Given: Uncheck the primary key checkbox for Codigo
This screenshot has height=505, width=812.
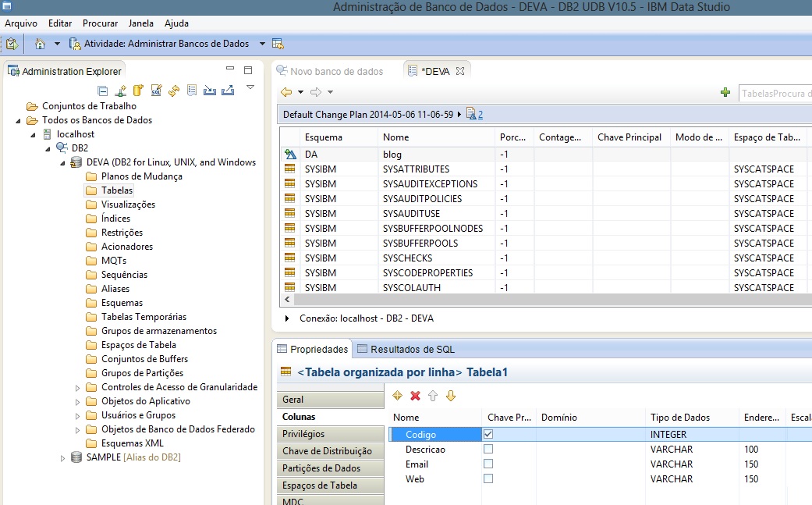Looking at the screenshot, I should coord(488,434).
